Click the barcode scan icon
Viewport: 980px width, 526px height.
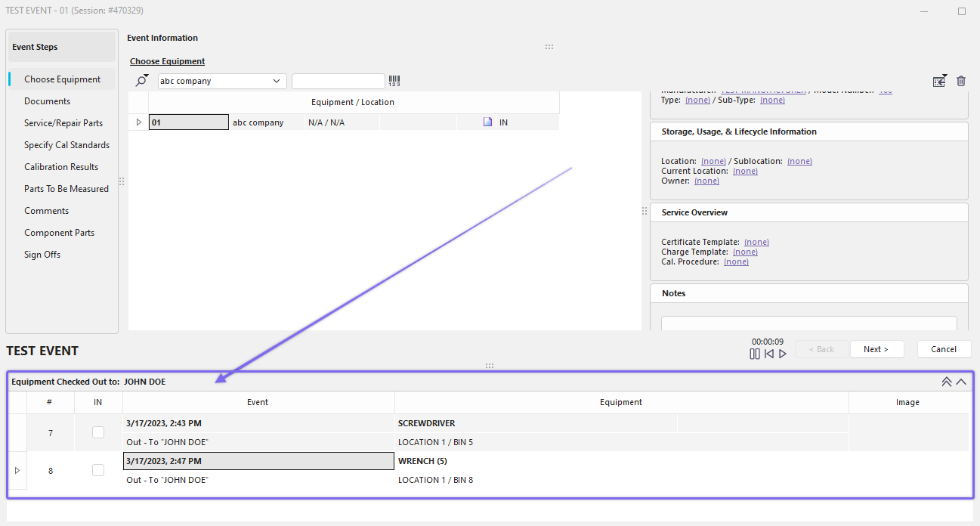click(394, 81)
